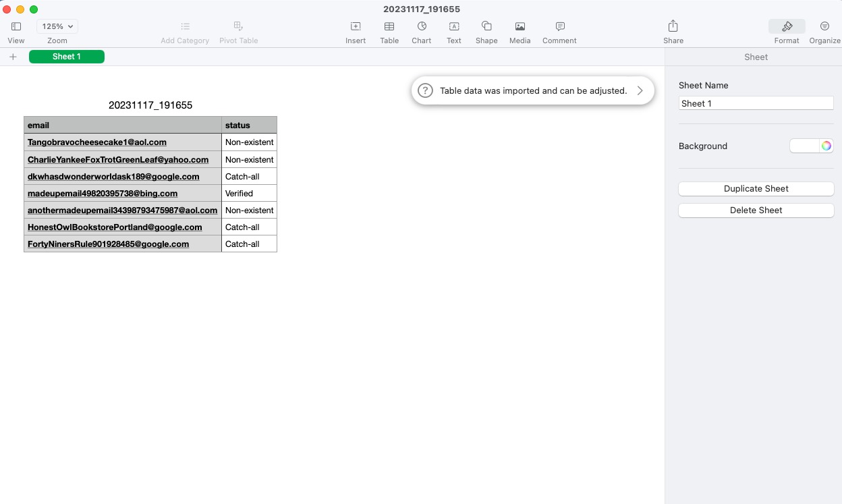The width and height of the screenshot is (842, 504).
Task: Add a Text box
Action: pyautogui.click(x=453, y=30)
